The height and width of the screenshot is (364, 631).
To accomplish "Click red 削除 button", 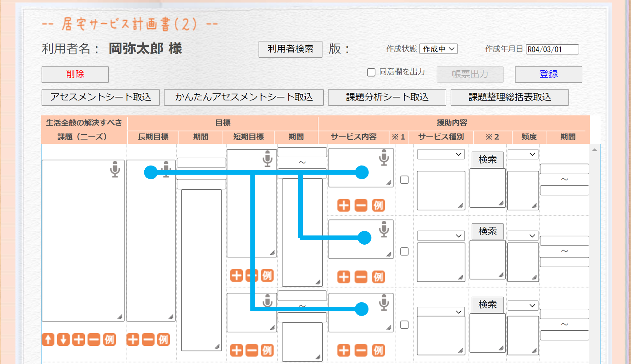I will point(75,74).
